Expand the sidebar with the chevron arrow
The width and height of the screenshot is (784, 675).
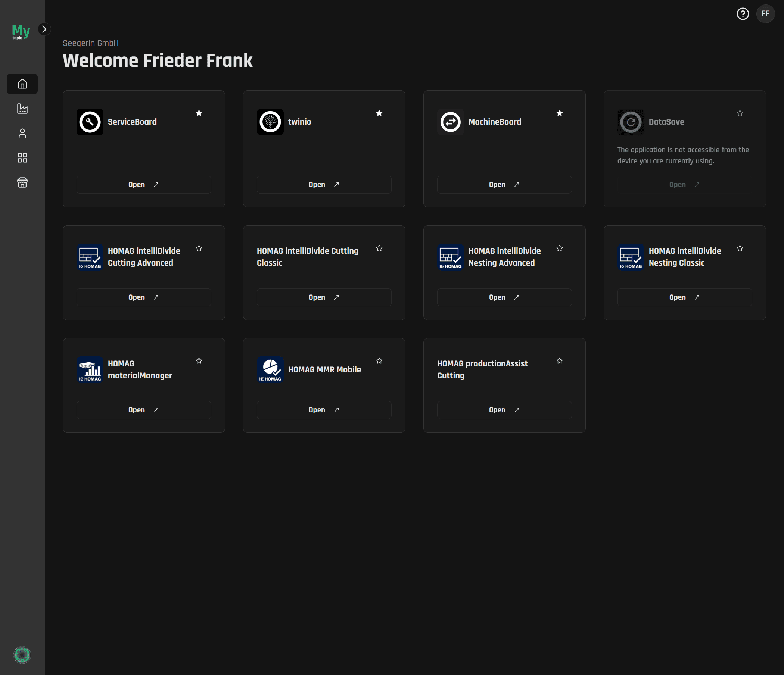[x=45, y=29]
